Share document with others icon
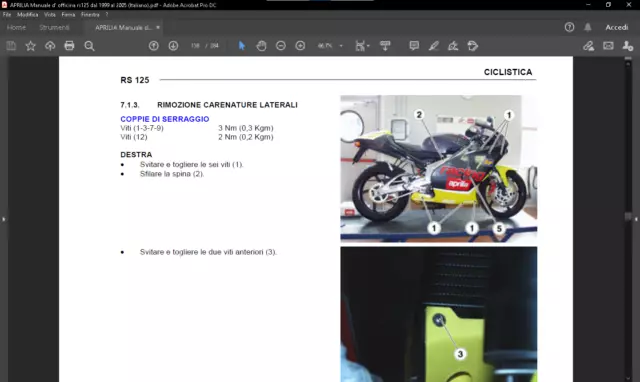This screenshot has height=382, width=640. [x=627, y=46]
